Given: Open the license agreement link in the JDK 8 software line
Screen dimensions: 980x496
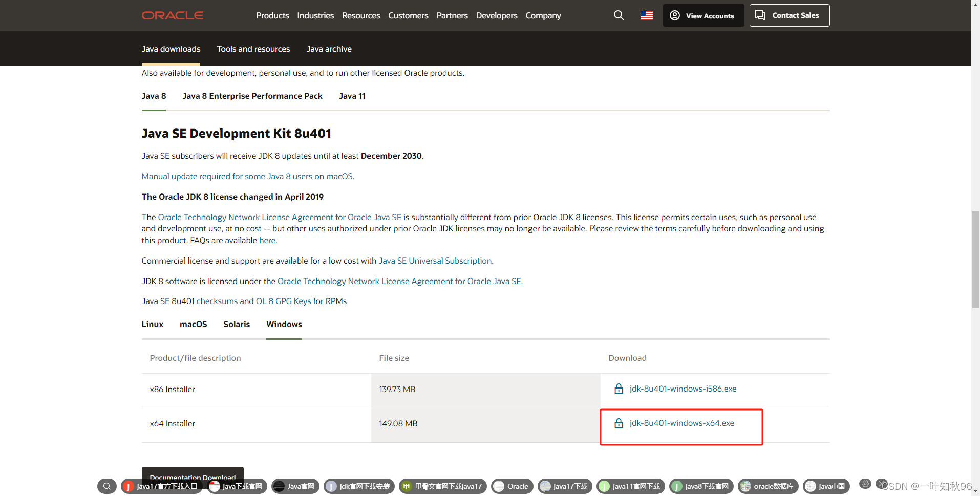Looking at the screenshot, I should click(x=399, y=281).
